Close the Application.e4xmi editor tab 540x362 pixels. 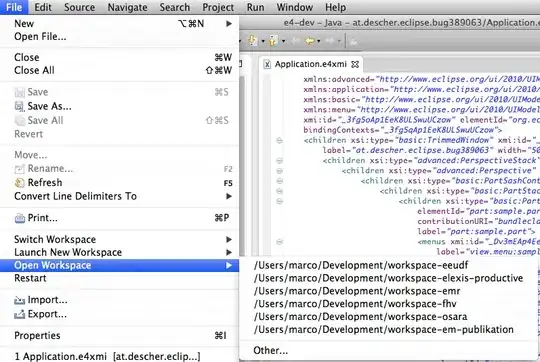(x=355, y=64)
